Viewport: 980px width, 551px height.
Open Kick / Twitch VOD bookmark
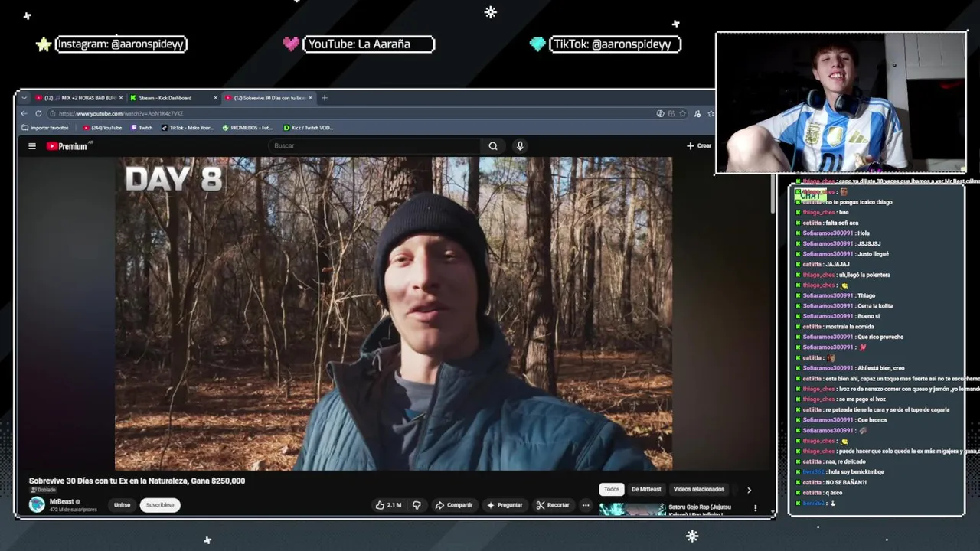309,128
